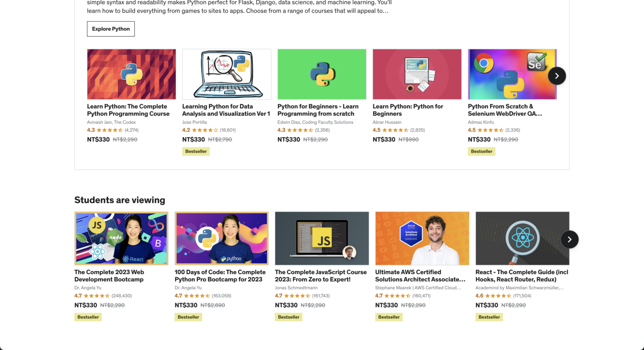Click The Complete JavaScript Course 2023 title
This screenshot has height=350, width=644.
tap(321, 275)
